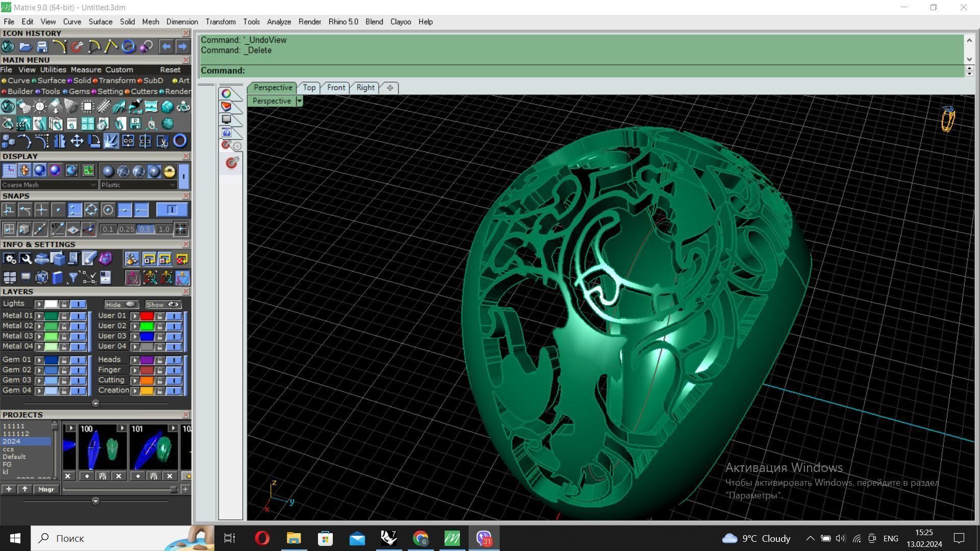Click the Projects thumbnail size slider handle
980x551 pixels.
point(174,489)
